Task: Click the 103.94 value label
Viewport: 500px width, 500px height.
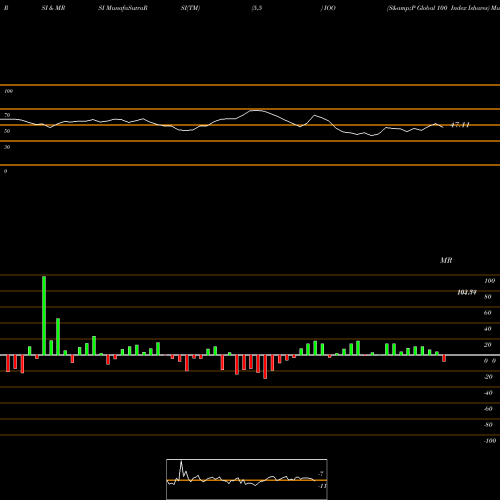Action: [x=467, y=292]
